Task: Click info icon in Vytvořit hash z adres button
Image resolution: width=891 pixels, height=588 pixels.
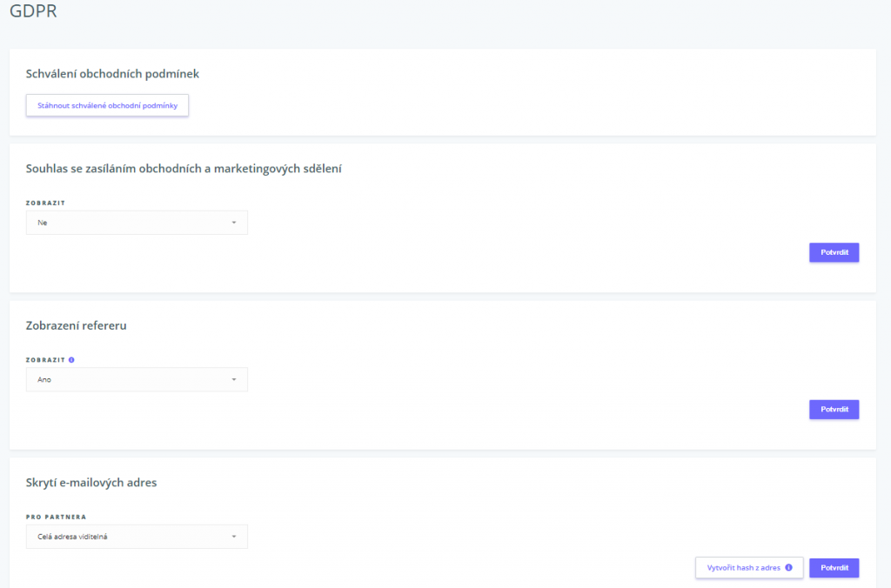Action: pos(788,567)
